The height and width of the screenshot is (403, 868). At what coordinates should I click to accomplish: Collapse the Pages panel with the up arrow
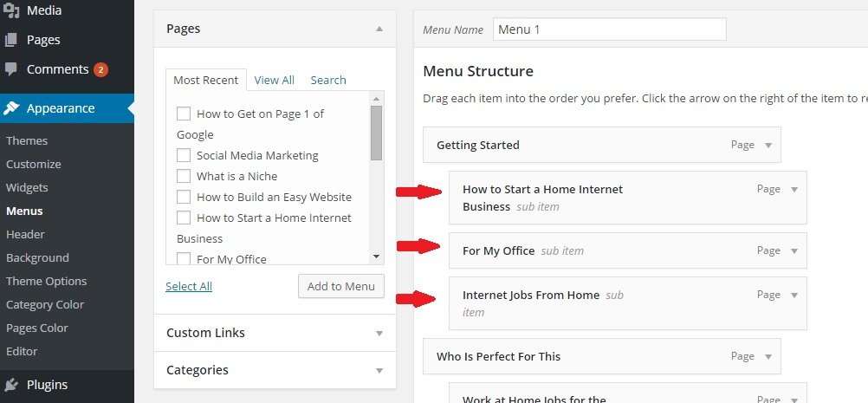coord(379,29)
